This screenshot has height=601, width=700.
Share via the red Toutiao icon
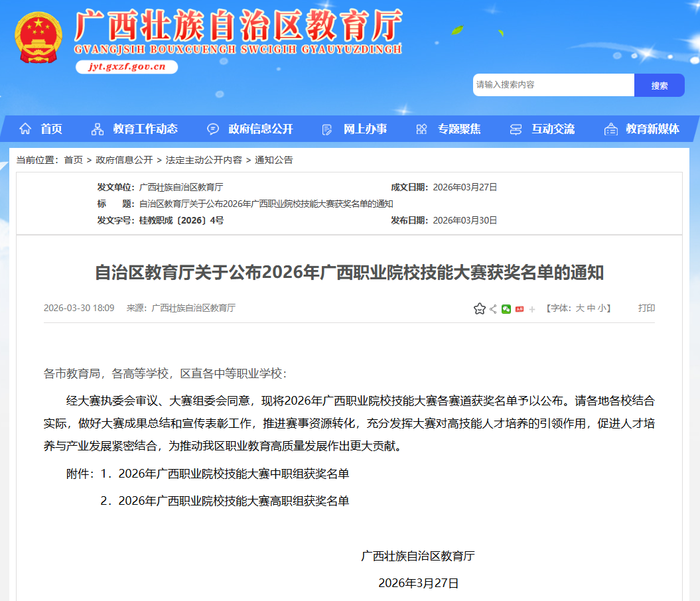pos(520,308)
